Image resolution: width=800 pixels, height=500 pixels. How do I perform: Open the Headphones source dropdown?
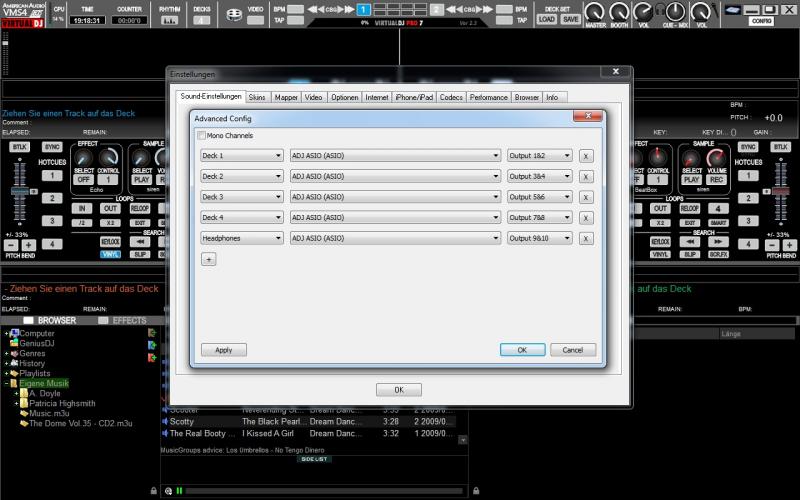coord(242,238)
